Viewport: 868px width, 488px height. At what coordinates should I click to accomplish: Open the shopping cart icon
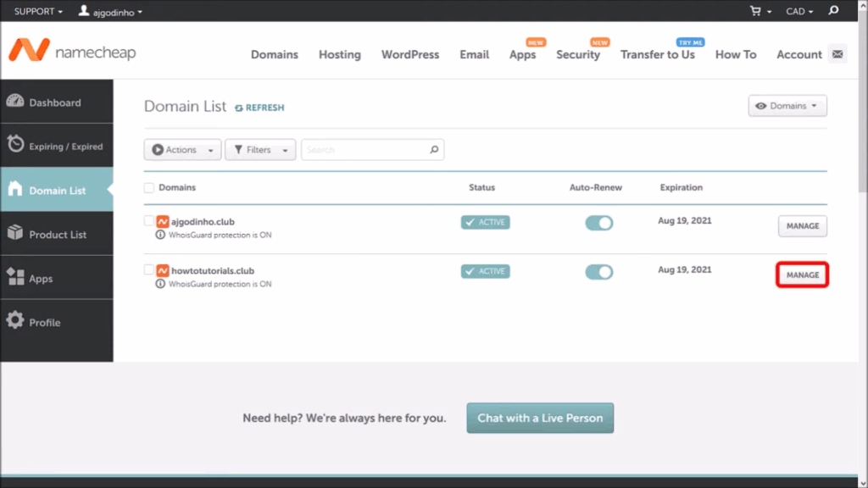(755, 11)
